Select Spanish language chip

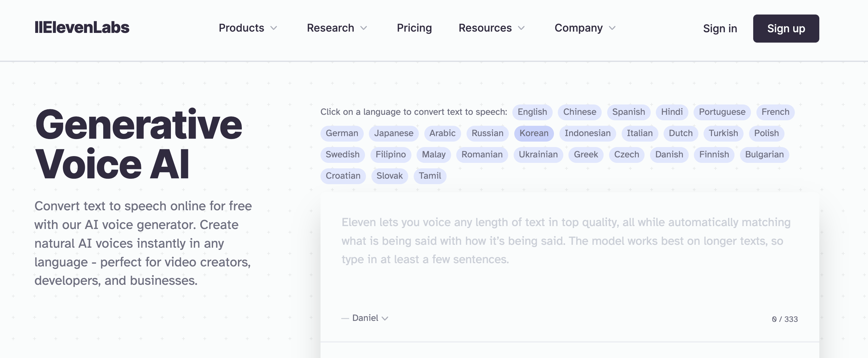(628, 112)
